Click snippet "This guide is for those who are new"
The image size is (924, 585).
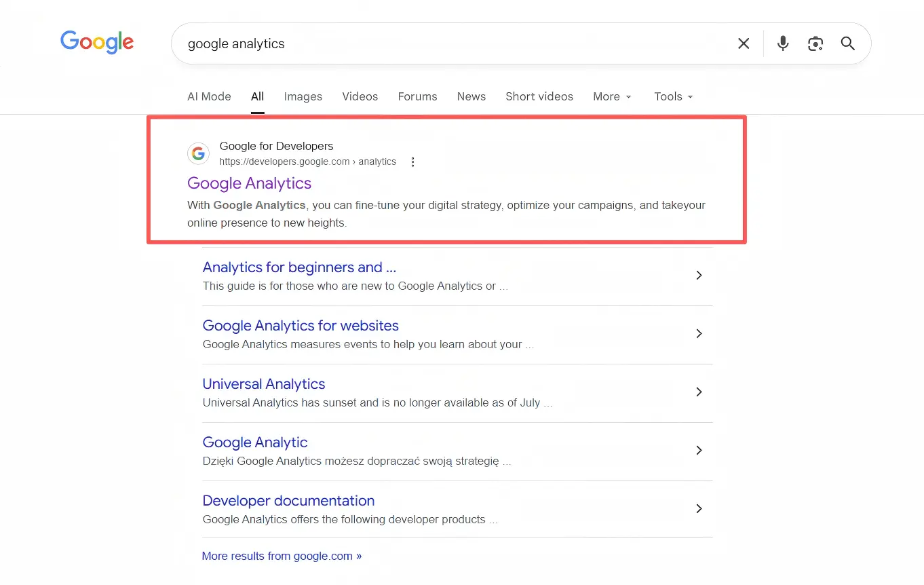[x=355, y=286]
